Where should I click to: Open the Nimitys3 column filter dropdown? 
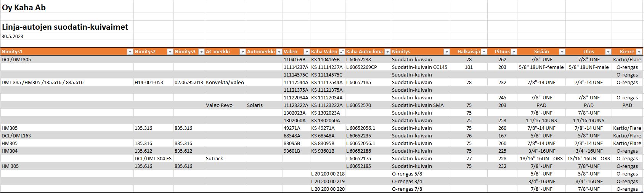(201, 52)
